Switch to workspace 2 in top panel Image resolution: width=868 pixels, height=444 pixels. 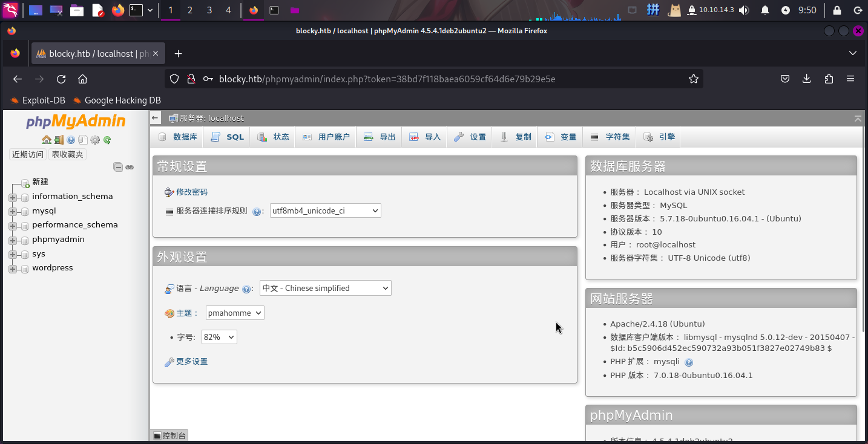tap(190, 10)
